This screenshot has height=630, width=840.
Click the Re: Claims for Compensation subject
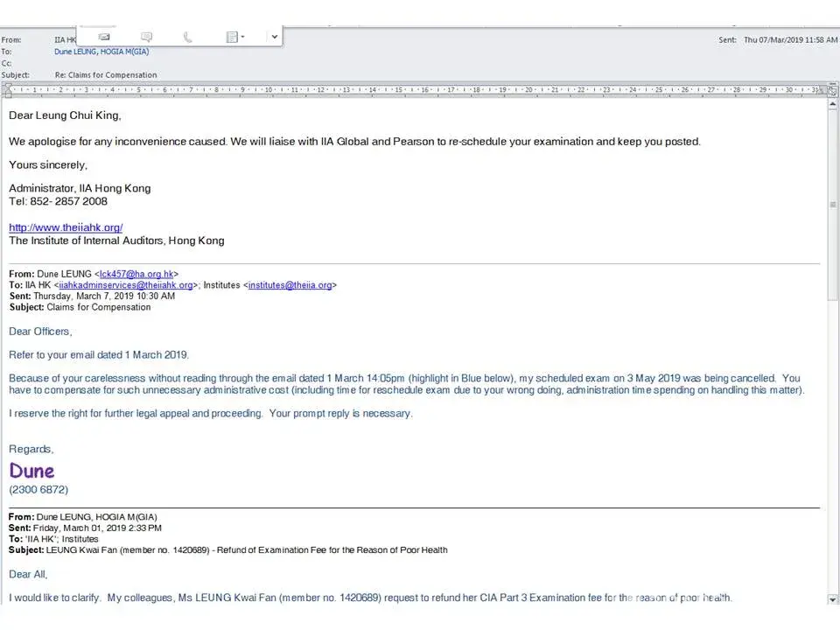coord(106,75)
